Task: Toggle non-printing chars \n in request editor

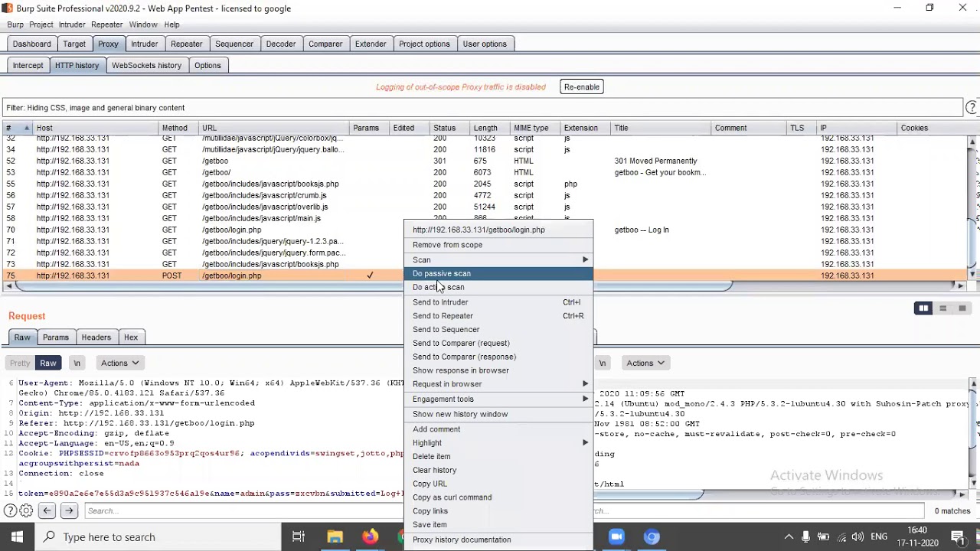Action: click(77, 363)
